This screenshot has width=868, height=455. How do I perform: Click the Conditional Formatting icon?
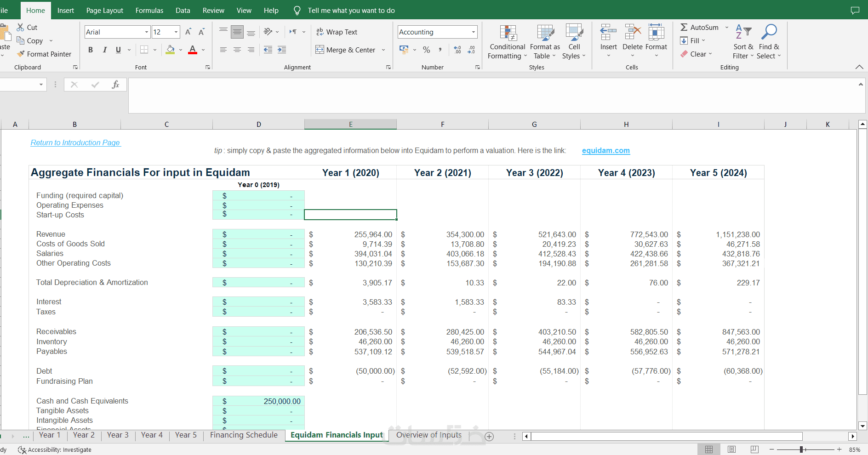click(x=508, y=34)
